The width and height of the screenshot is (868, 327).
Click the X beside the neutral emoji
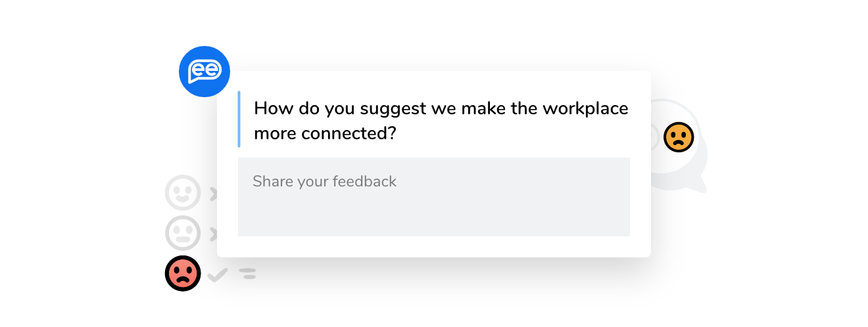213,233
